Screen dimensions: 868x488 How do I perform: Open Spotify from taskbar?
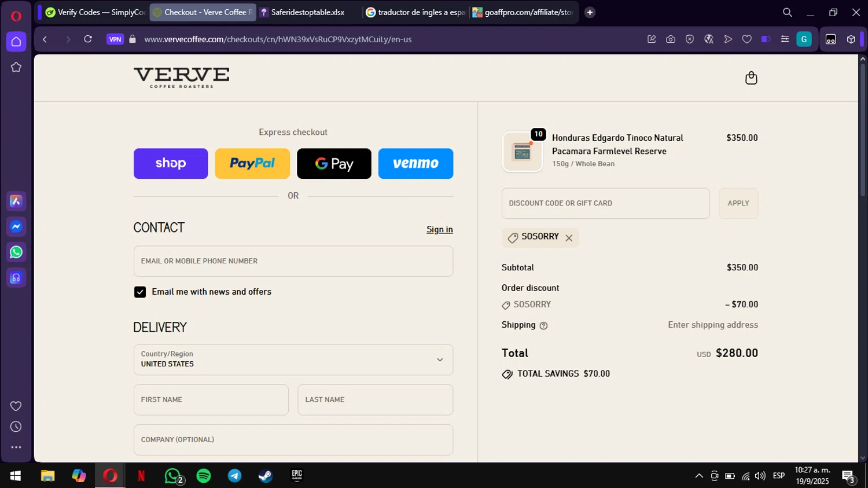click(204, 476)
